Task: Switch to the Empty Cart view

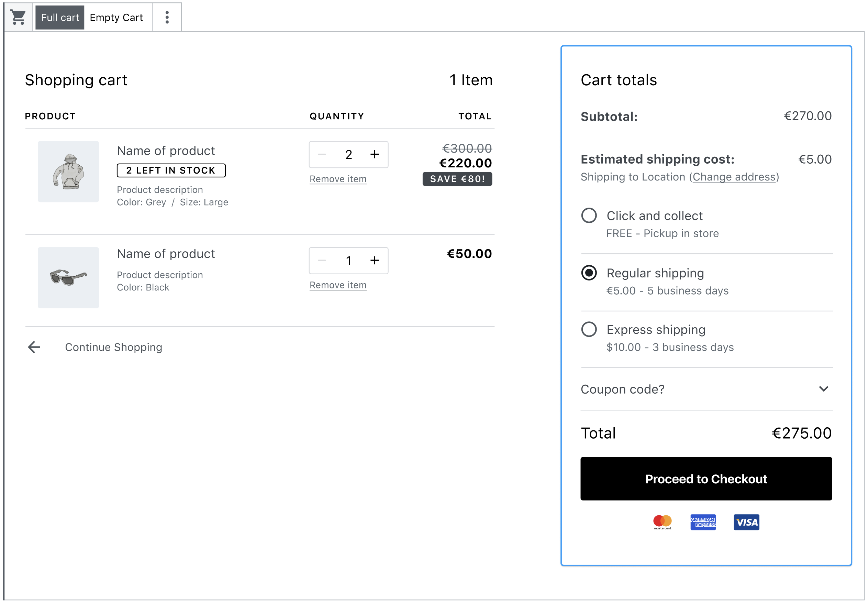Action: (x=116, y=16)
